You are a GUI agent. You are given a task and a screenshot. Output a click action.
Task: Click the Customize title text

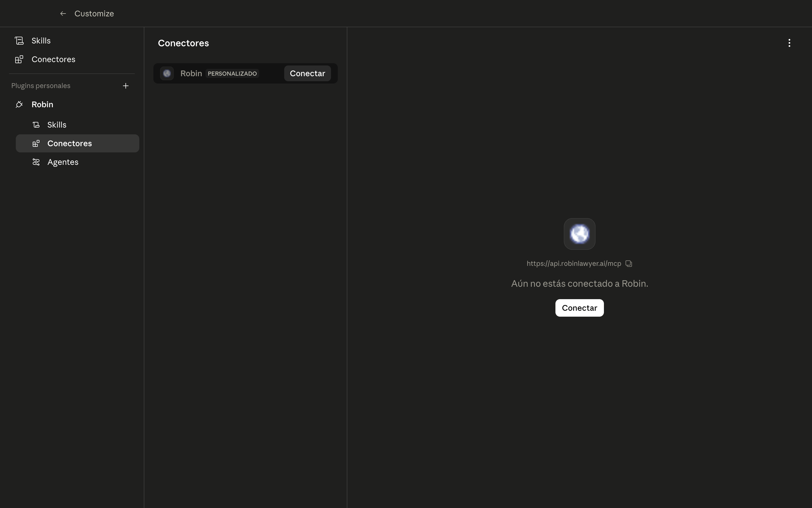[x=94, y=14]
